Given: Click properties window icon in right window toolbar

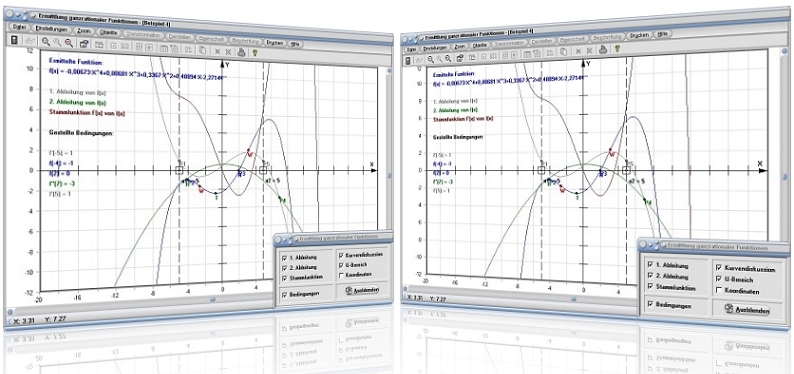Looking at the screenshot, I should [x=460, y=58].
